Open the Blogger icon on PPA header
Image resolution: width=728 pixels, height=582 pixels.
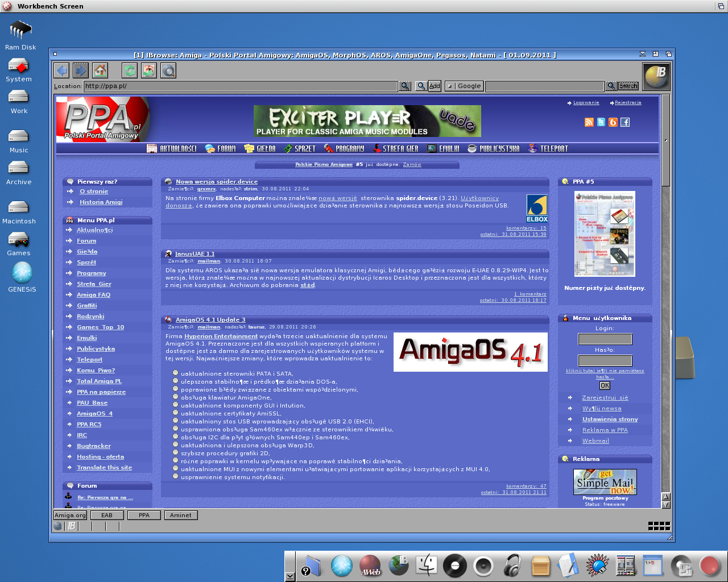pyautogui.click(x=613, y=122)
